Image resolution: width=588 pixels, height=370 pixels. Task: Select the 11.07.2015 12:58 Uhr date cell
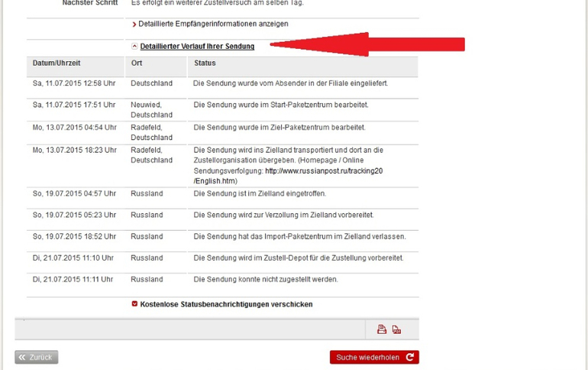tap(72, 83)
